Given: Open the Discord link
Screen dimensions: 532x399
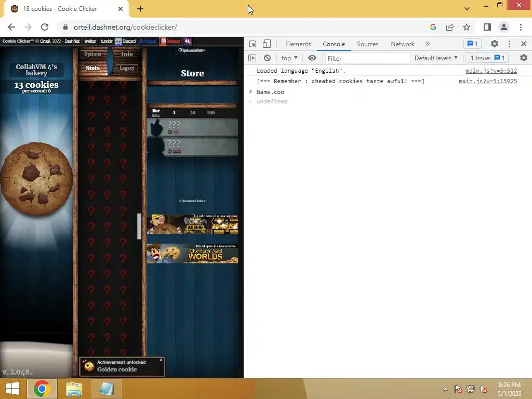Looking at the screenshot, I should (x=126, y=41).
